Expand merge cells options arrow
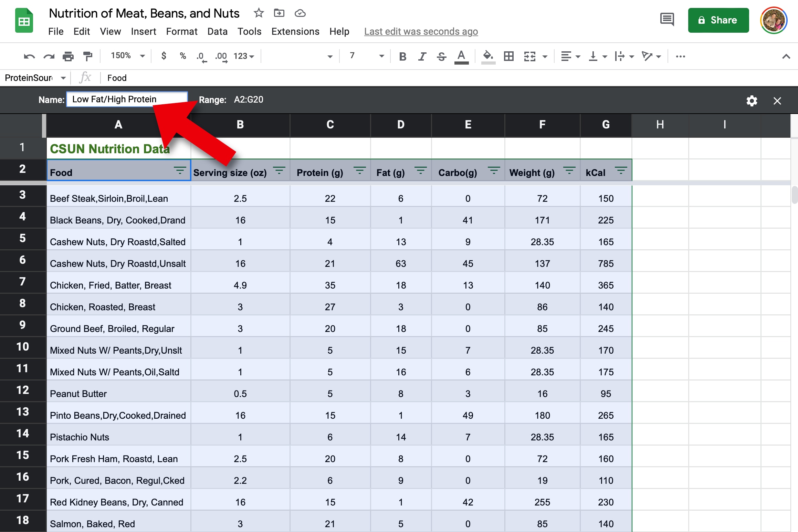The height and width of the screenshot is (532, 798). coord(545,56)
